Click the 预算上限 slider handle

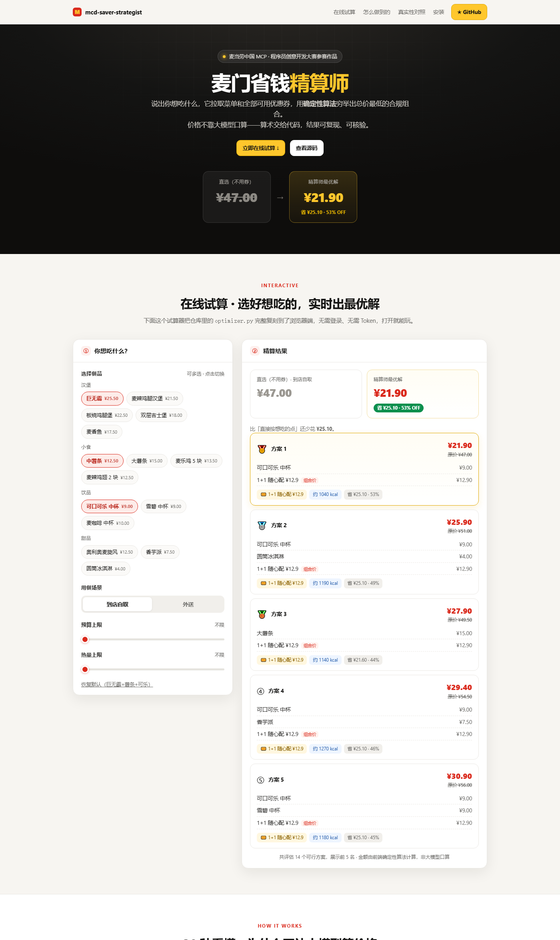85,639
